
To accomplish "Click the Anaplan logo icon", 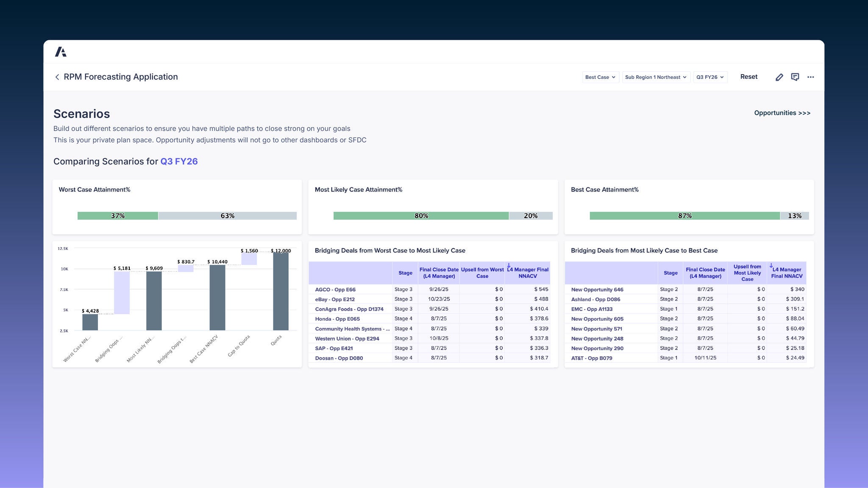I will pyautogui.click(x=61, y=52).
